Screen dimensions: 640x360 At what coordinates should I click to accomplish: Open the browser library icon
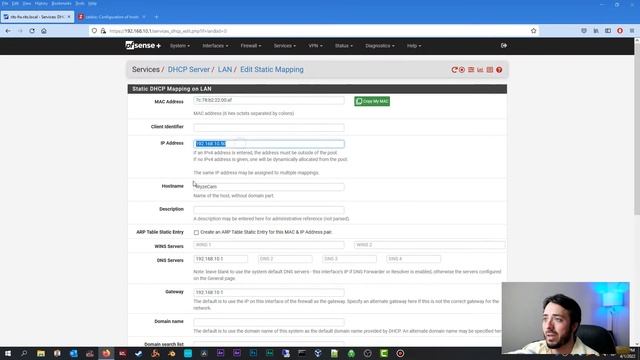tap(596, 31)
